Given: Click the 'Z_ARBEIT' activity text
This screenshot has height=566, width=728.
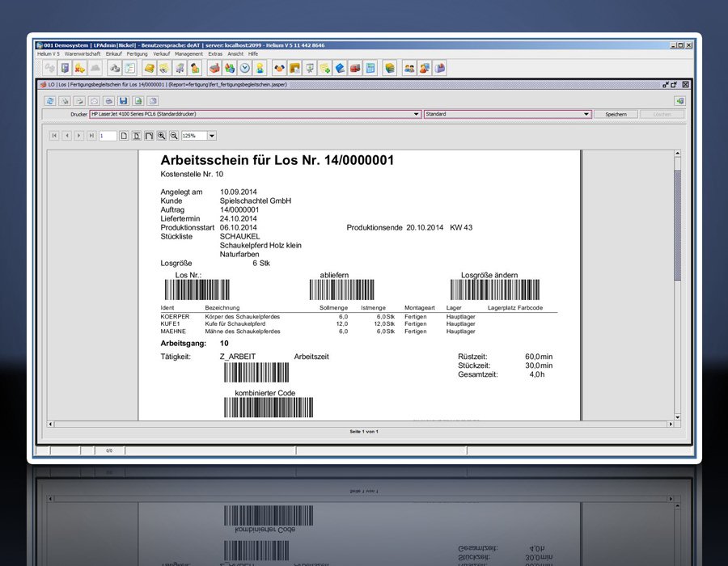Looking at the screenshot, I should [238, 357].
